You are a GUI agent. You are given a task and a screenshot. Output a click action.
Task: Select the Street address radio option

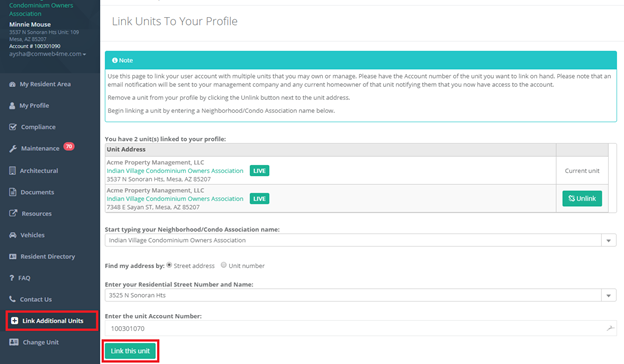(170, 265)
